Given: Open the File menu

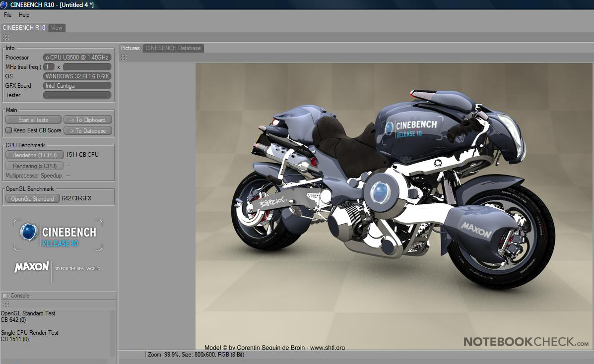Looking at the screenshot, I should point(7,15).
